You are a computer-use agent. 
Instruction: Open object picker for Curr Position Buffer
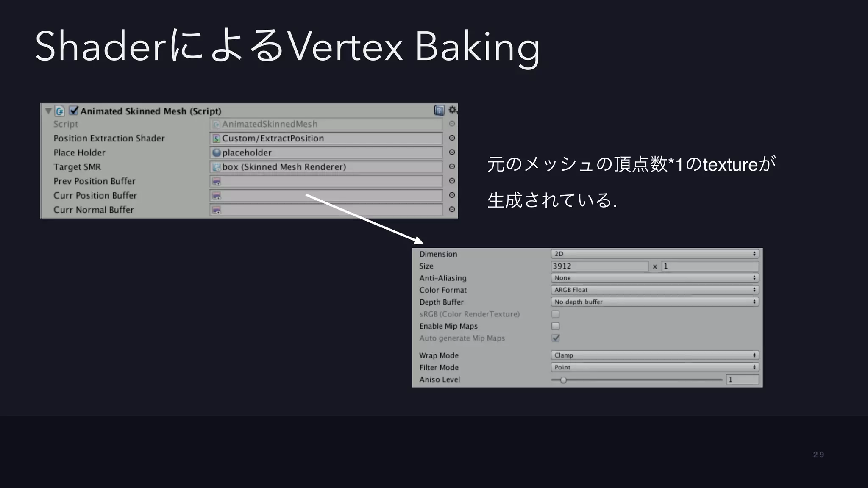coord(452,195)
